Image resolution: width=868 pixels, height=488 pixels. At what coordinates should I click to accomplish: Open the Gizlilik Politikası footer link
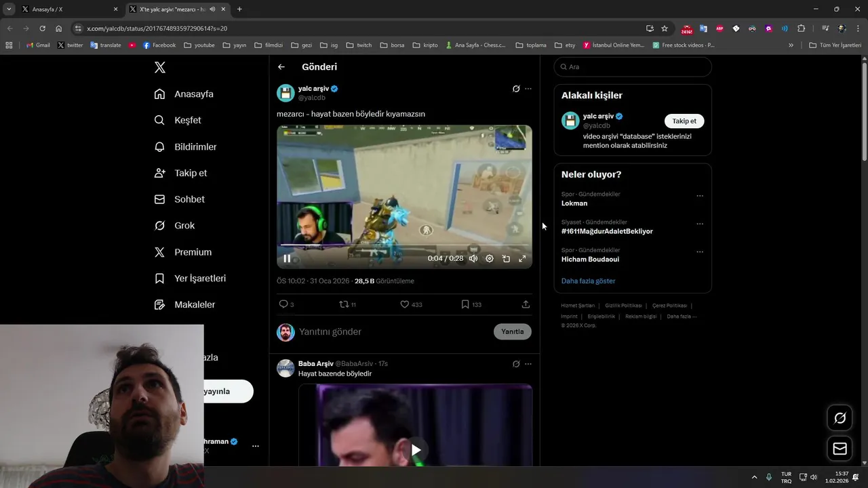623,306
